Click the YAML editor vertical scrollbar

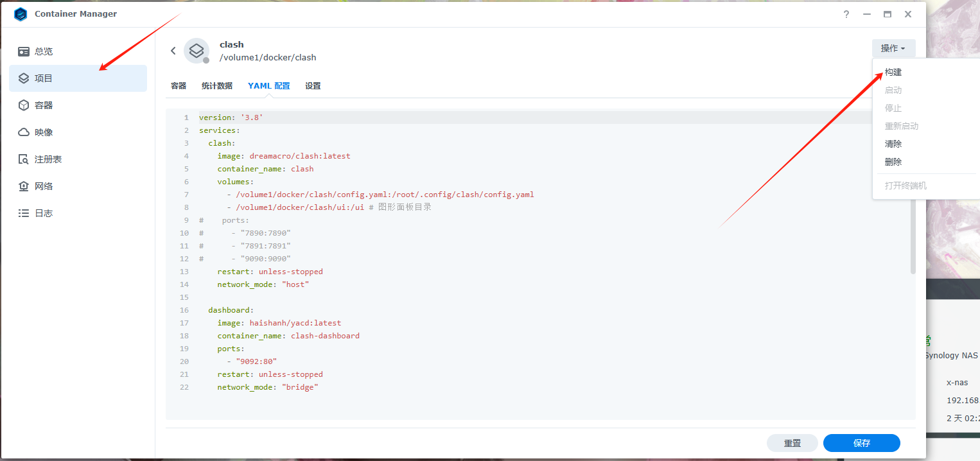913,238
